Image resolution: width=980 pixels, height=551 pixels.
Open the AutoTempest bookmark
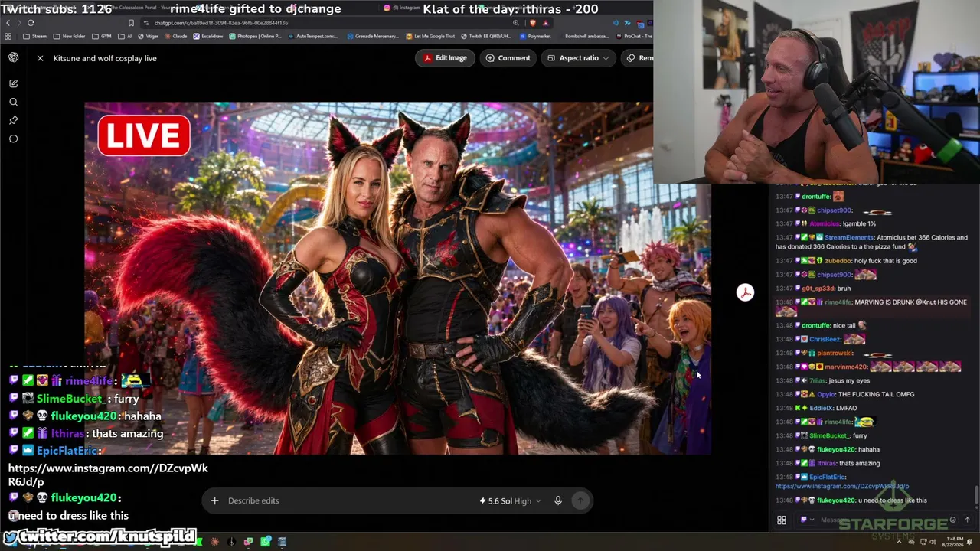click(312, 36)
